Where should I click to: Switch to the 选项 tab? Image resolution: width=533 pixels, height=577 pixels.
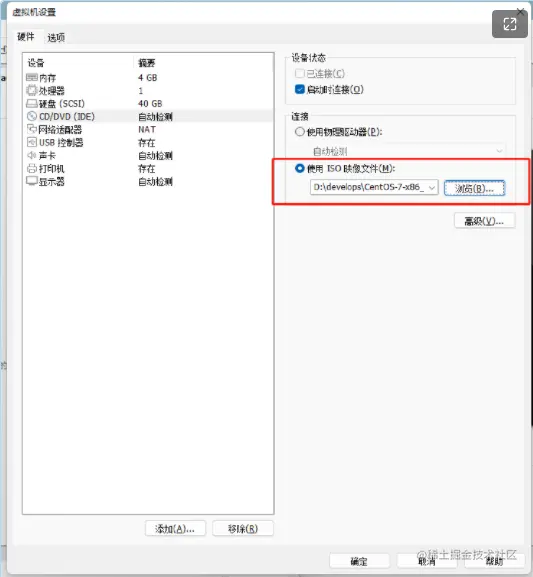point(56,38)
